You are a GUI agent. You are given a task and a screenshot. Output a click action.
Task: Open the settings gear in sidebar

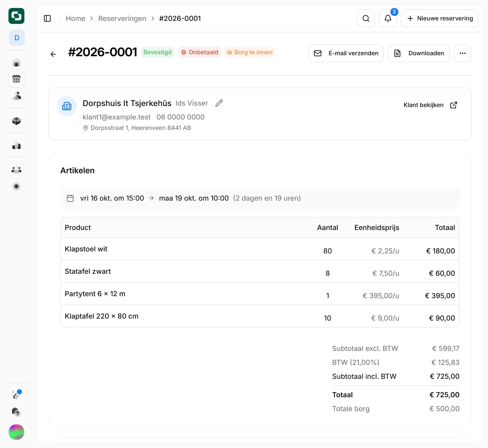[16, 186]
